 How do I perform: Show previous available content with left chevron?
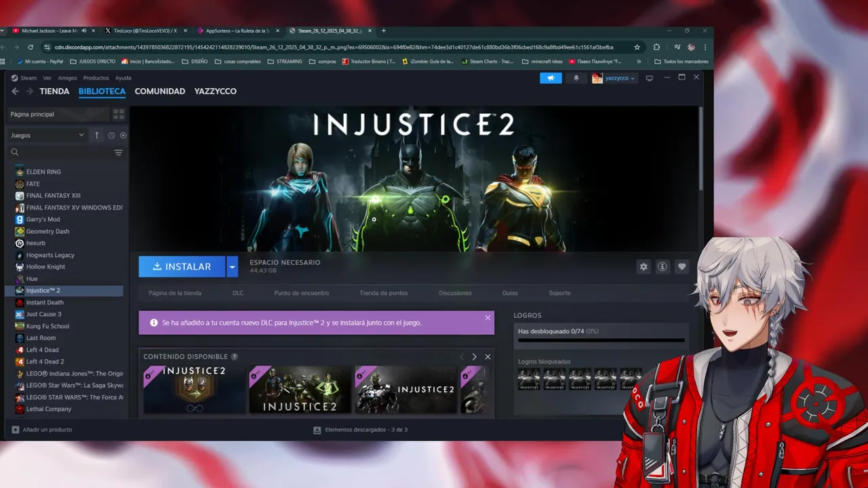[462, 357]
